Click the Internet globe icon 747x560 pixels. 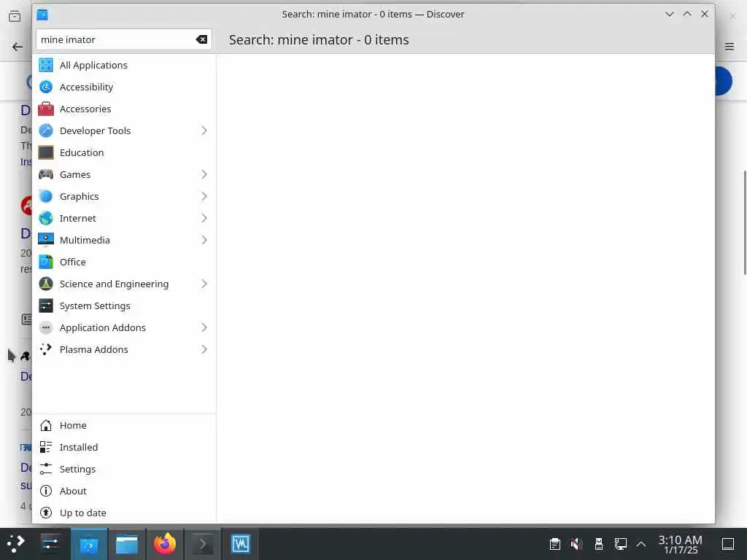pyautogui.click(x=46, y=218)
